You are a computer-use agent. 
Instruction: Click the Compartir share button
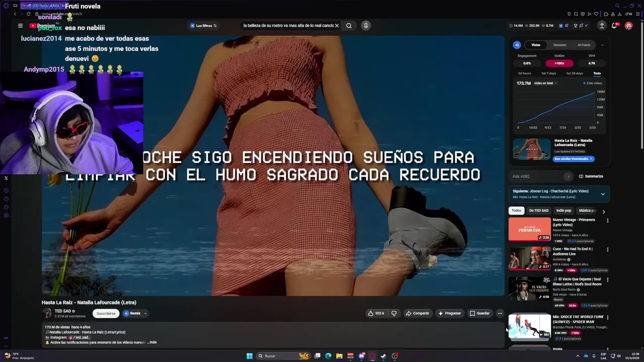click(418, 313)
